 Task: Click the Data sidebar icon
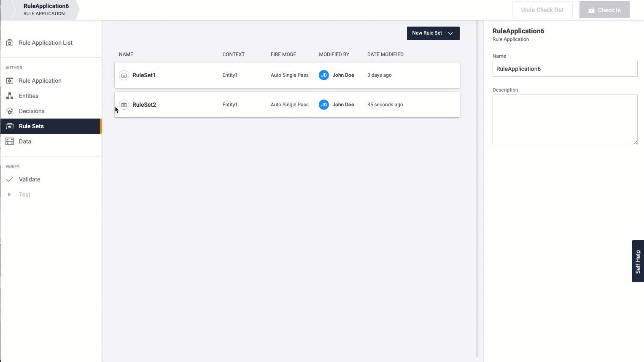[10, 141]
